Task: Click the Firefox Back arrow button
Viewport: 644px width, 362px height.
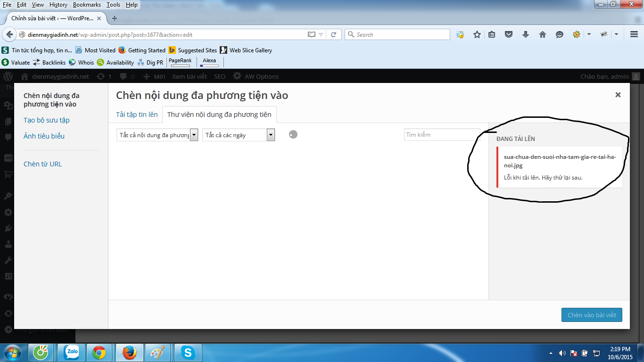Action: (x=9, y=34)
